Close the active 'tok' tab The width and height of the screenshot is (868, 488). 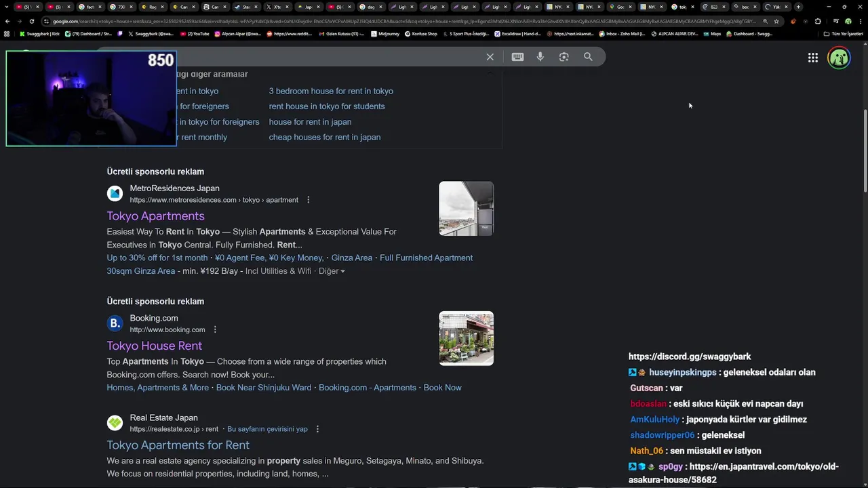(x=692, y=7)
